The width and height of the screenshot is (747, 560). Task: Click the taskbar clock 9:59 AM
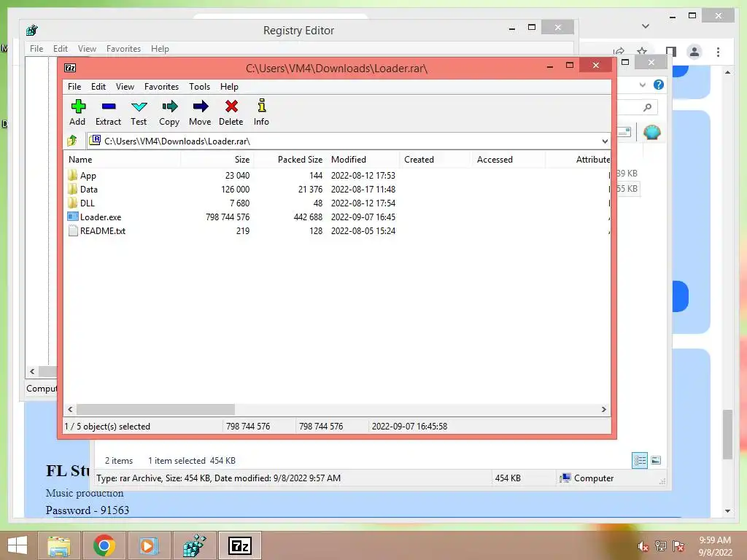pyautogui.click(x=715, y=540)
